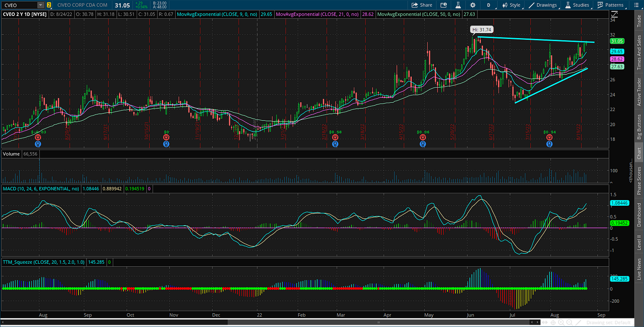Click the MovAvgExponential (CLOSE, 9, 0, no) label
Screen dimensions: 644x327
click(217, 15)
